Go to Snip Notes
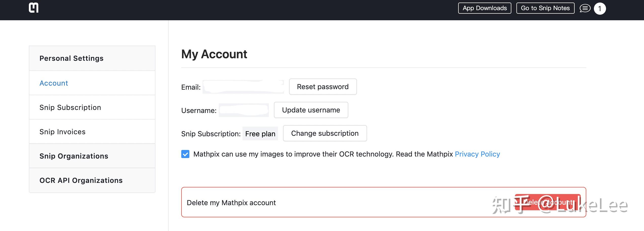The height and width of the screenshot is (231, 644). 545,8
